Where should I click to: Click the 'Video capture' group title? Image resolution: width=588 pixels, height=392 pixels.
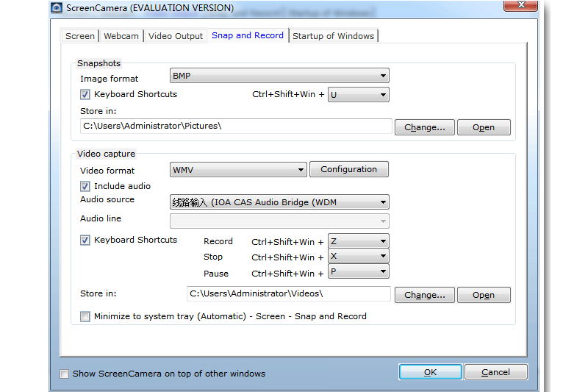(106, 154)
